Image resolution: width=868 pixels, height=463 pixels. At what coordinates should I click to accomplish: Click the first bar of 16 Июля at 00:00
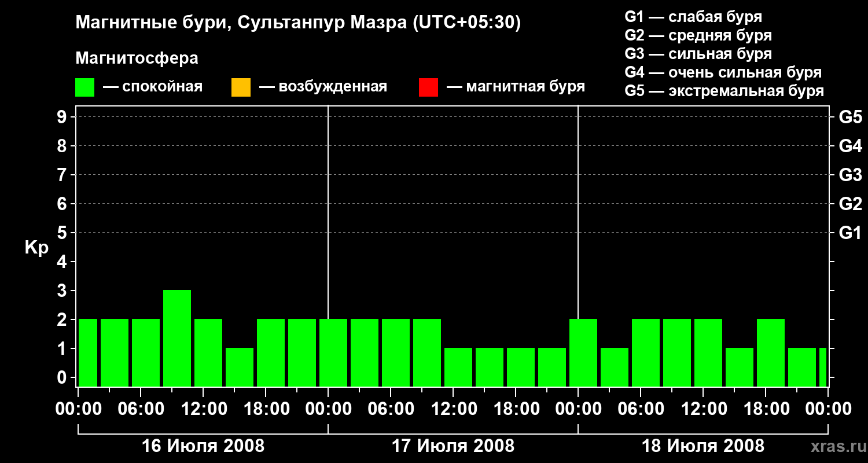click(x=88, y=352)
